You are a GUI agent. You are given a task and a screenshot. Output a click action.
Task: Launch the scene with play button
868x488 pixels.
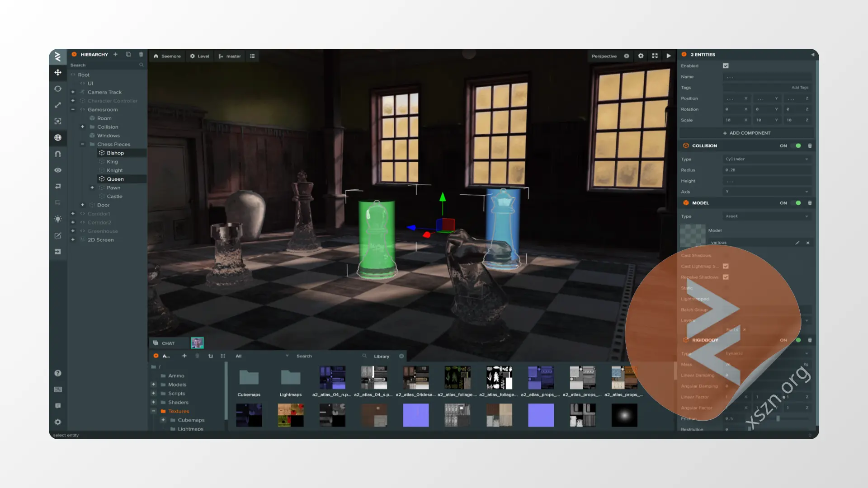point(669,56)
